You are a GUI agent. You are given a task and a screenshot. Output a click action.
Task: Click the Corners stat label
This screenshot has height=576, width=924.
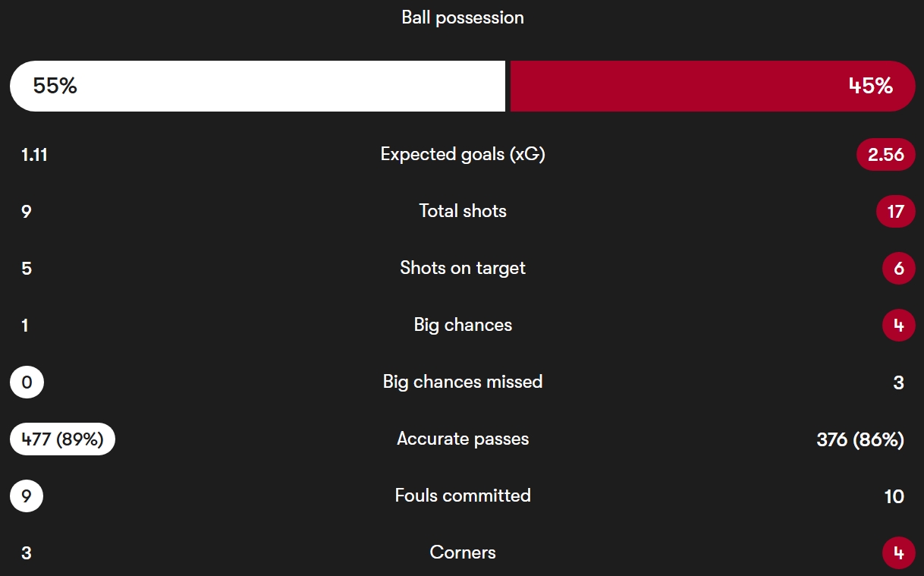coord(462,552)
